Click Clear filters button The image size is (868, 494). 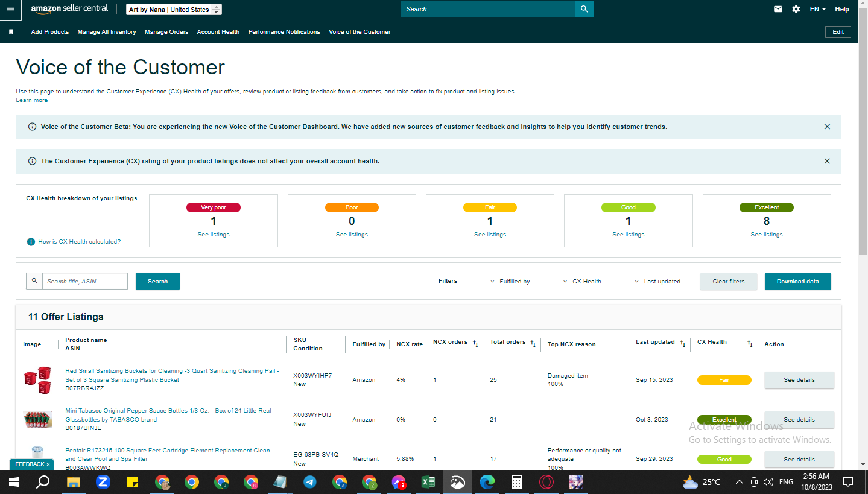[729, 281]
